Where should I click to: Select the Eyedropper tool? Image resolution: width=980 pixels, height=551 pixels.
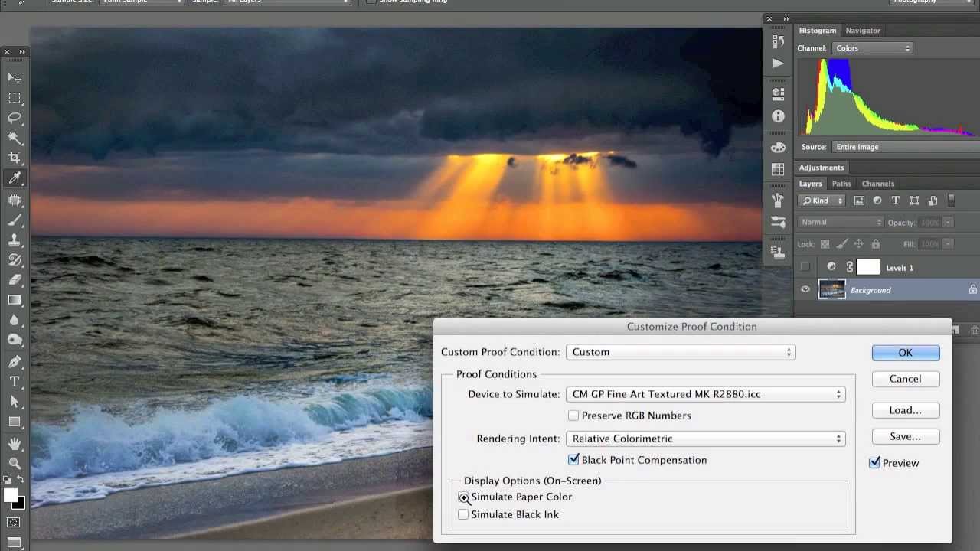coord(15,178)
